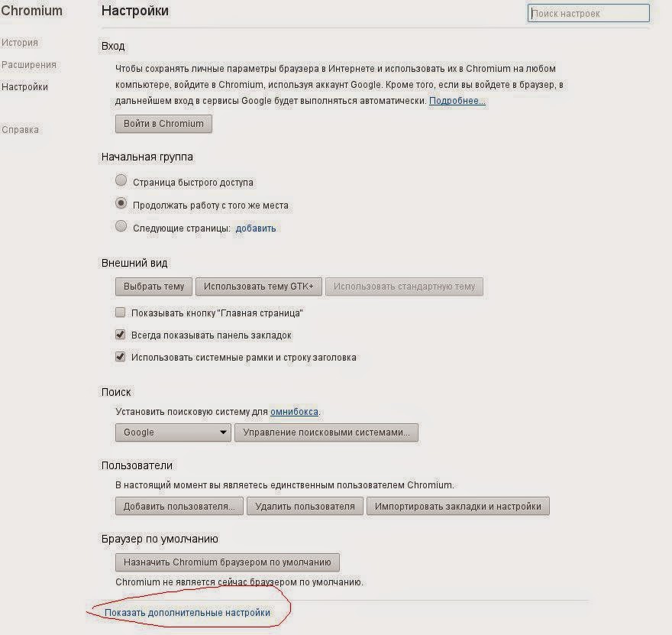Screen dimensions: 672x635
Task: Click 'Использовать тему GTK+' button
Action: (259, 287)
